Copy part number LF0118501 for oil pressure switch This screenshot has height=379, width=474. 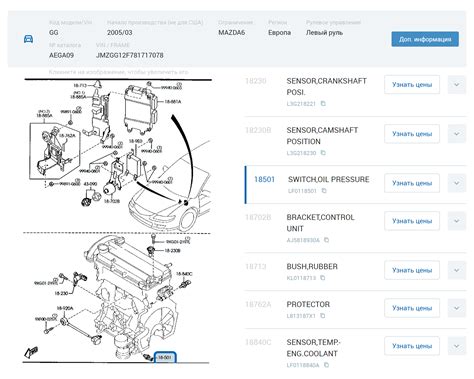click(324, 191)
